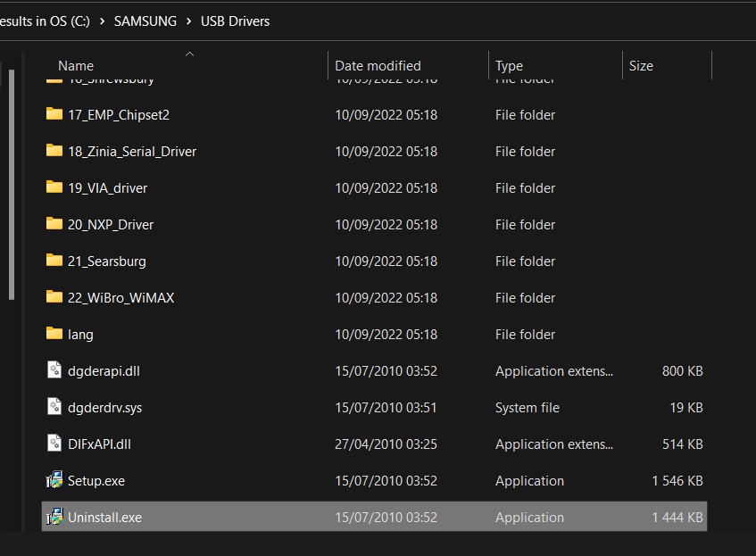Click USB Drivers in the breadcrumb path
This screenshot has height=556, width=756.
[x=235, y=21]
